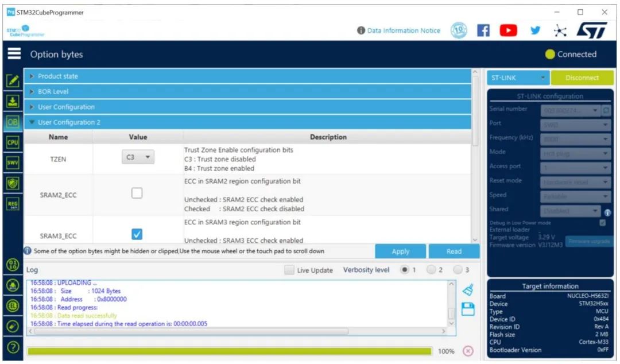Screen dimensions: 620x364
Task: Select verbosity level 2 radio button
Action: [x=431, y=270]
